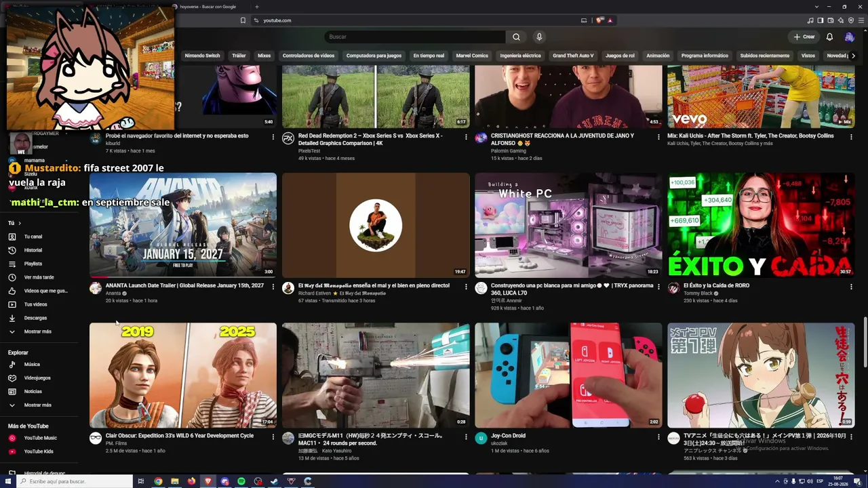Click the Crear button
Image resolution: width=868 pixels, height=488 pixels.
click(x=804, y=37)
